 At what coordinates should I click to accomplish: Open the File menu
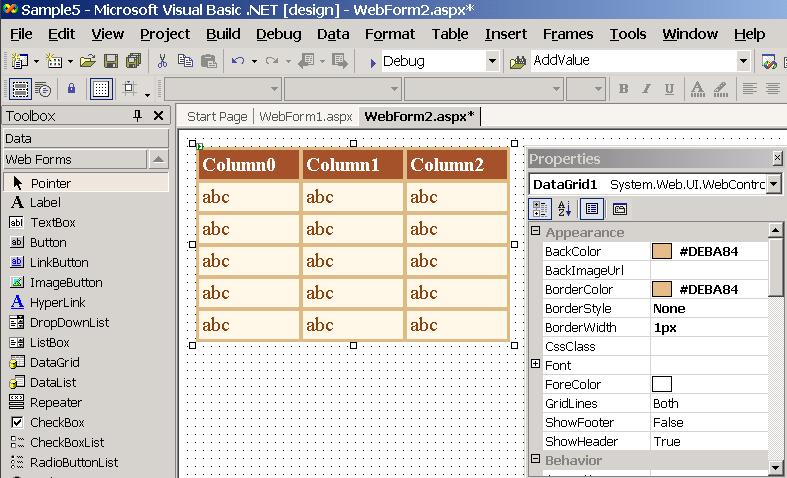tap(21, 34)
